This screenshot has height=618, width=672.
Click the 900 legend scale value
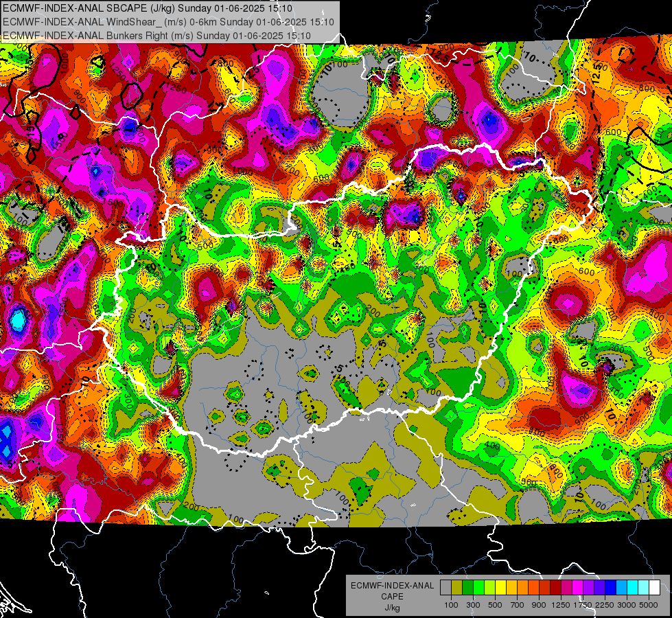tap(539, 605)
